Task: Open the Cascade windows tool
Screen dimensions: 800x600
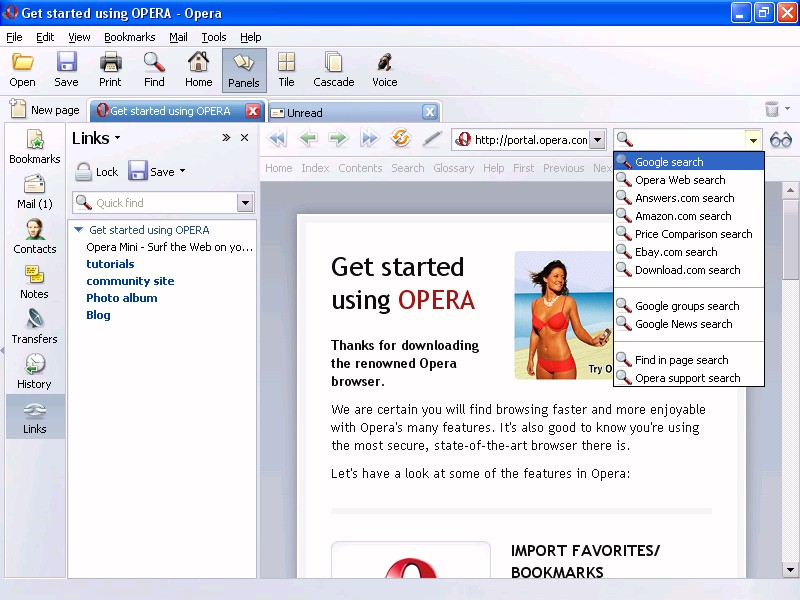Action: click(333, 70)
